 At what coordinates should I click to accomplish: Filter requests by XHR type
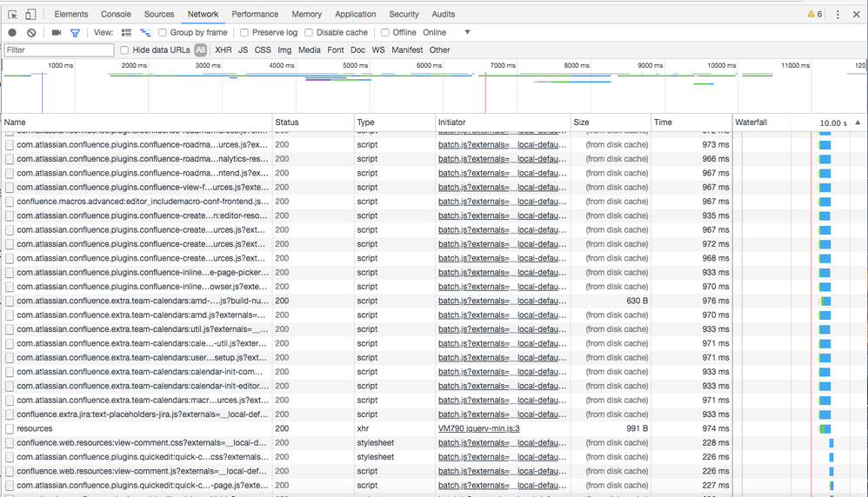[x=224, y=50]
